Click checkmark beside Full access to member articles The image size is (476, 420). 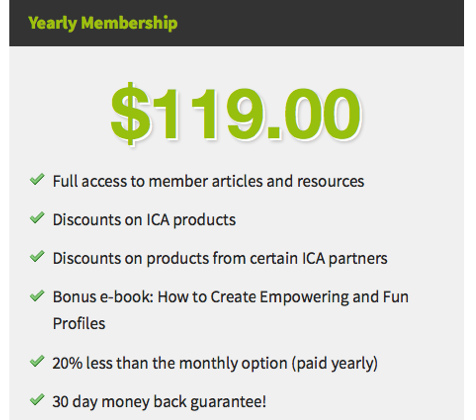coord(37,179)
